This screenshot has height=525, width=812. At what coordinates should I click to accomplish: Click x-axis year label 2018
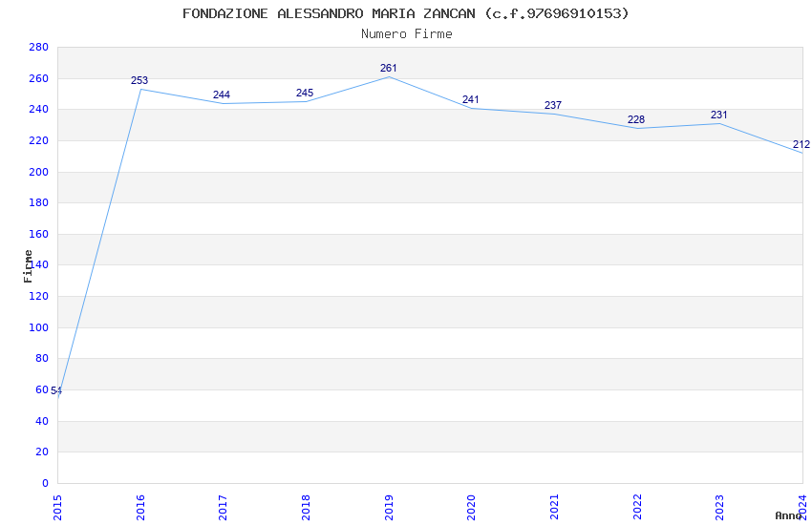(306, 508)
